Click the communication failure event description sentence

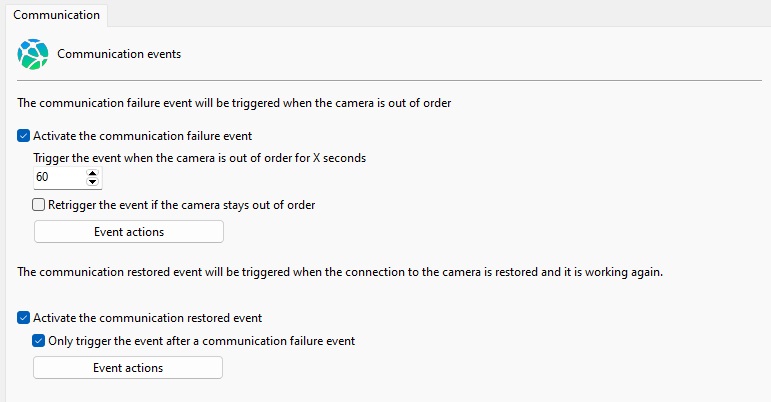[234, 103]
